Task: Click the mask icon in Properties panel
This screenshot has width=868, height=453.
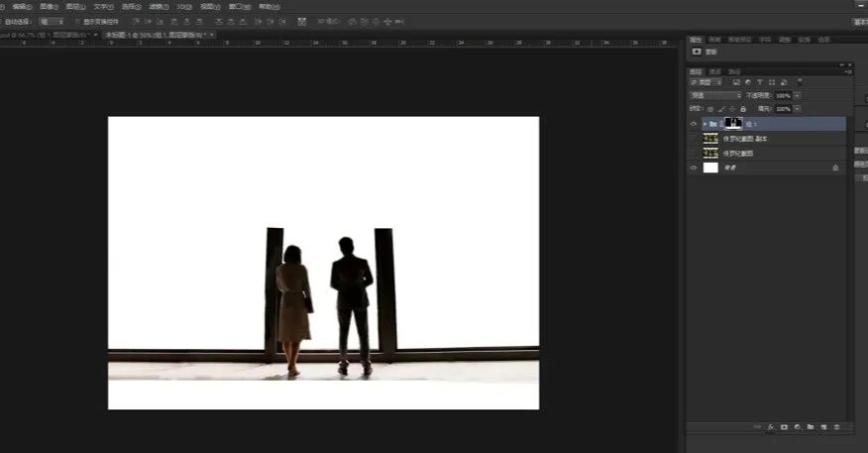Action: [x=697, y=52]
